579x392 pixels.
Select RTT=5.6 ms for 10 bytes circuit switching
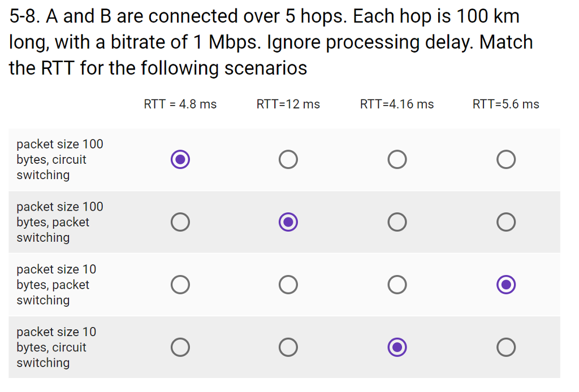505,347
